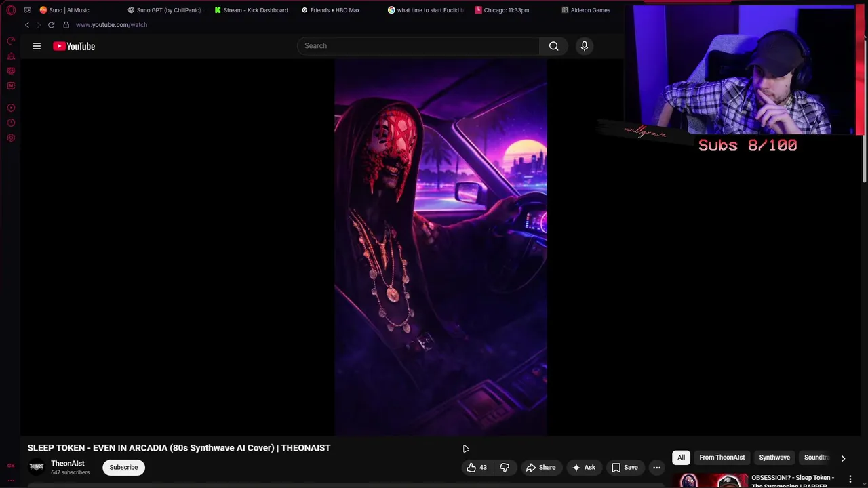Open the M-labeled sidebar panel icon

click(x=11, y=86)
